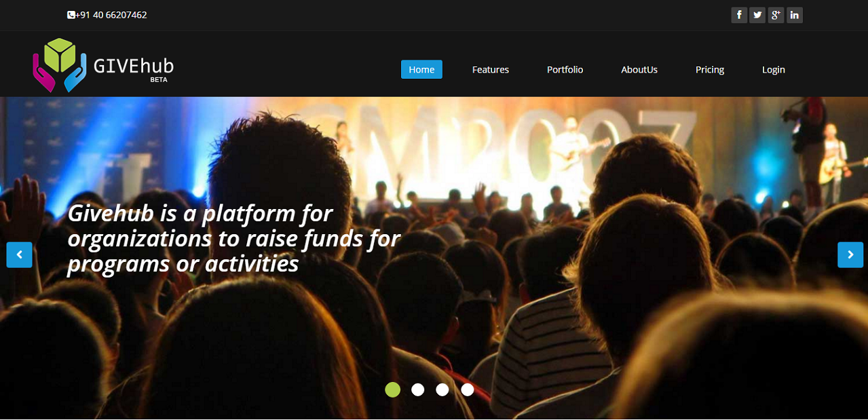Go to previous slide with left arrow
Viewport: 868px width, 420px height.
pyautogui.click(x=20, y=254)
